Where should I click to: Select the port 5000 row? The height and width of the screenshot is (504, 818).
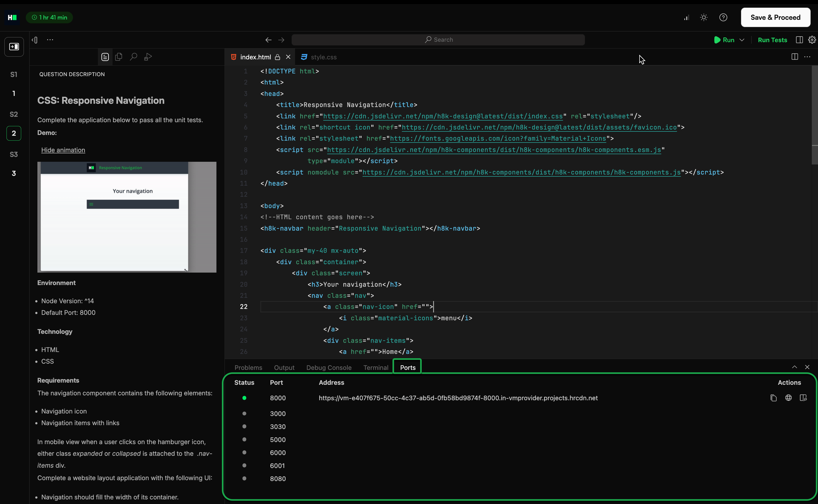click(x=520, y=440)
